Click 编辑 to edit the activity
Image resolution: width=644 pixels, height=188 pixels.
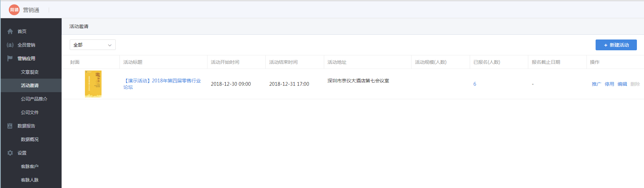622,84
